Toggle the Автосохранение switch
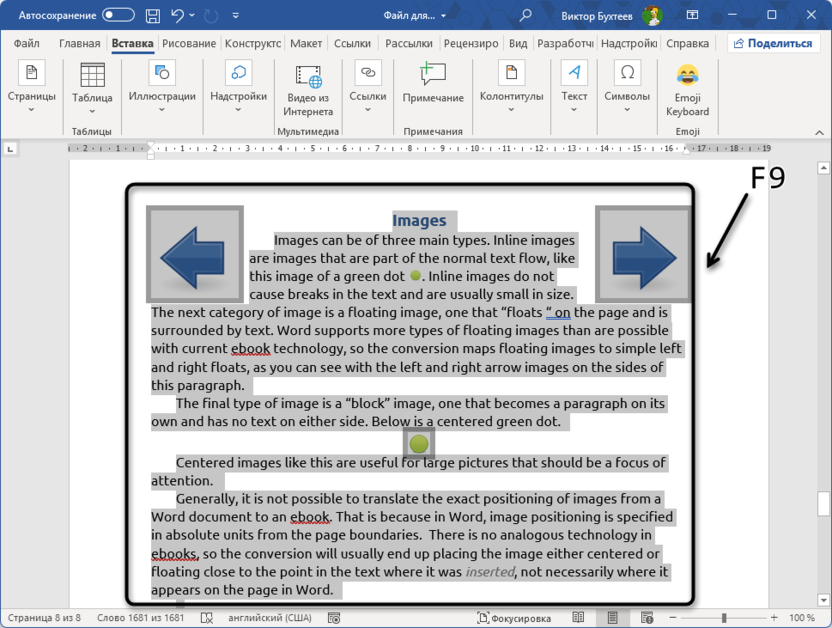The image size is (832, 628). click(x=118, y=15)
